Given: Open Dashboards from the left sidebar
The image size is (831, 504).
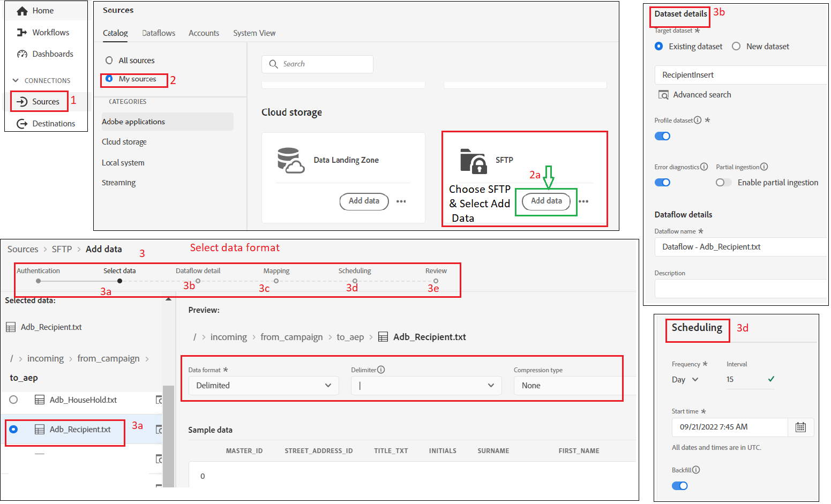Looking at the screenshot, I should [52, 54].
